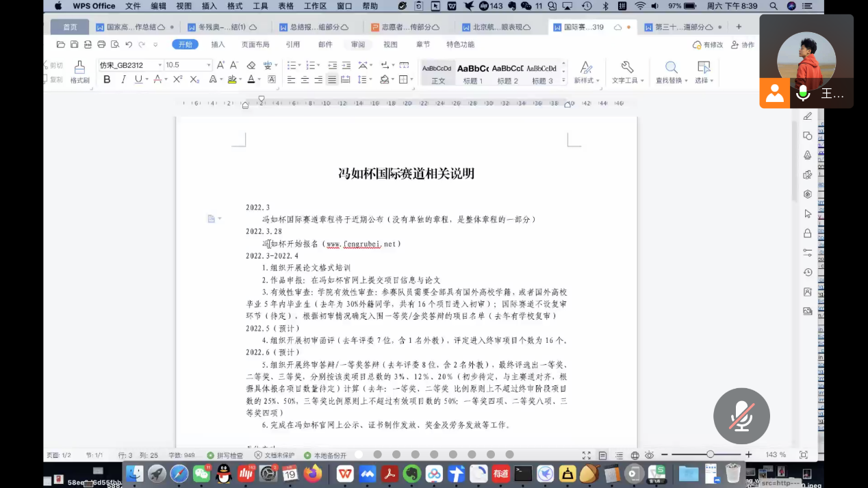Open the 页面布局 ribbon tab
Screen dimensions: 868x488
pyautogui.click(x=255, y=44)
